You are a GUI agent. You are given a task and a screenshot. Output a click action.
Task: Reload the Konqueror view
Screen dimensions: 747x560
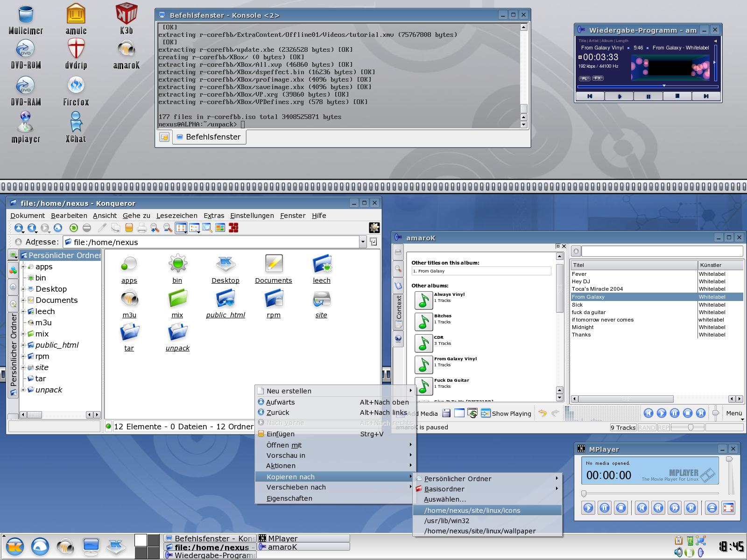pyautogui.click(x=73, y=228)
